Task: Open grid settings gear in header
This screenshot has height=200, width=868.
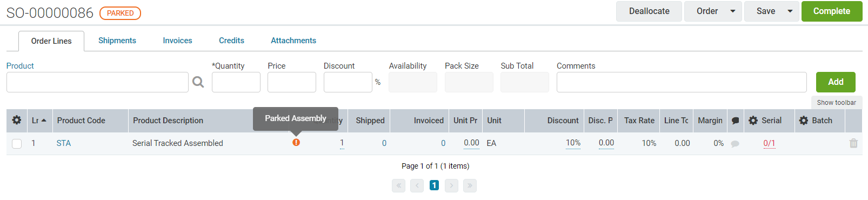Action: [x=17, y=121]
